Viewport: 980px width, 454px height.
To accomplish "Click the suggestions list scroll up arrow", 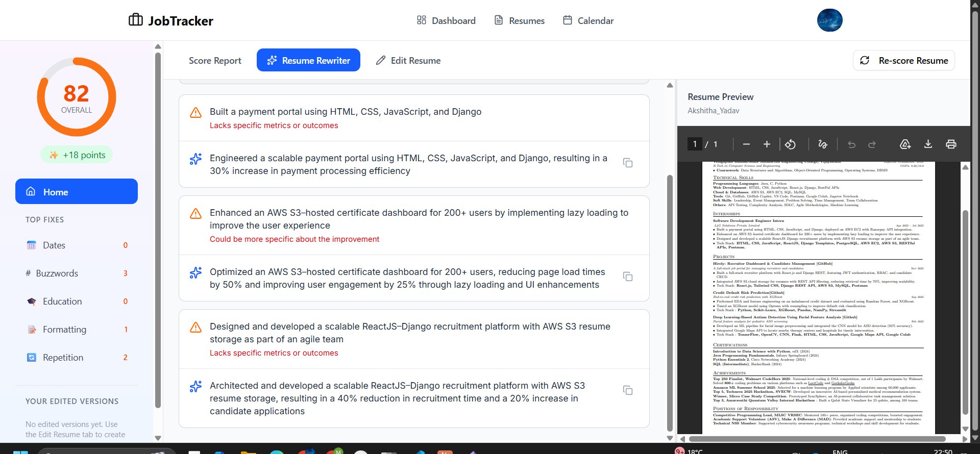I will click(670, 85).
